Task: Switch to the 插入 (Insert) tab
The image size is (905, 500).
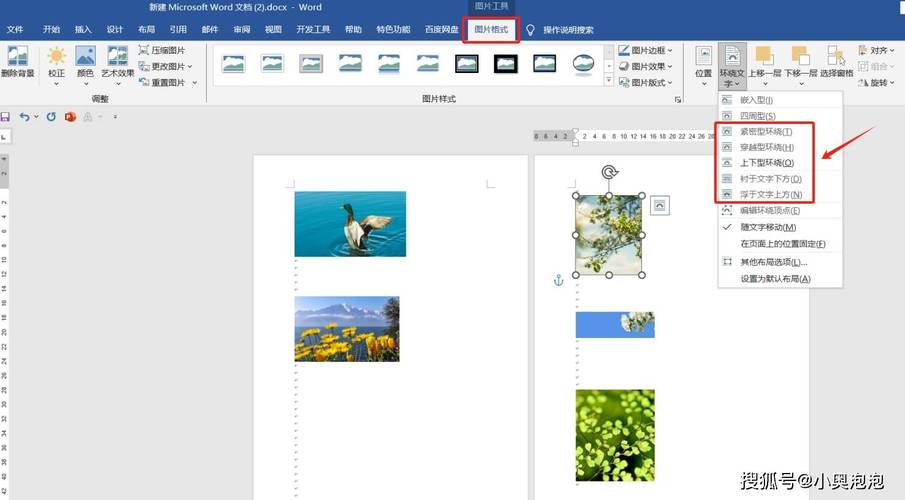Action: pos(83,29)
